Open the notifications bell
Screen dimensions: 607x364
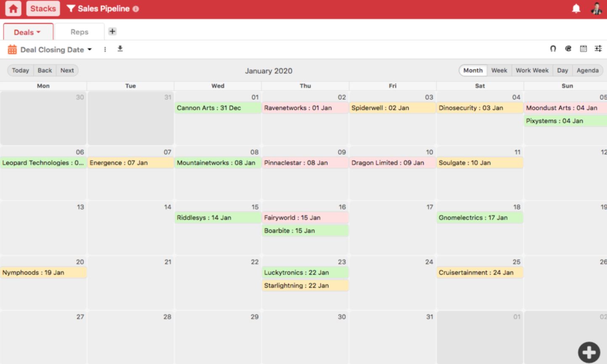(576, 8)
